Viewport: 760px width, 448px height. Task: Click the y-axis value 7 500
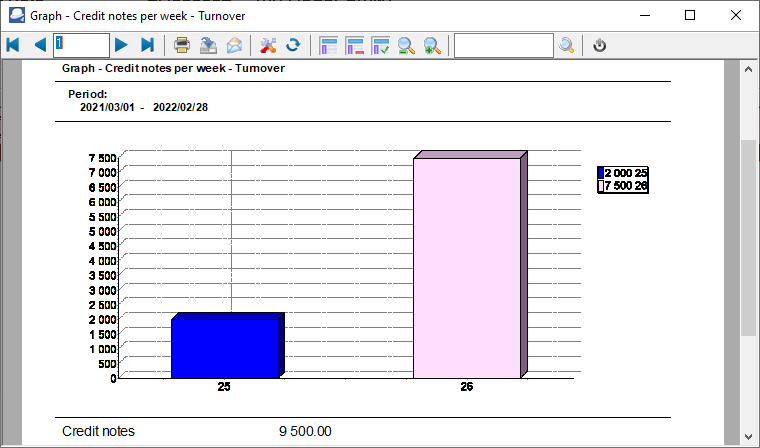(103, 158)
